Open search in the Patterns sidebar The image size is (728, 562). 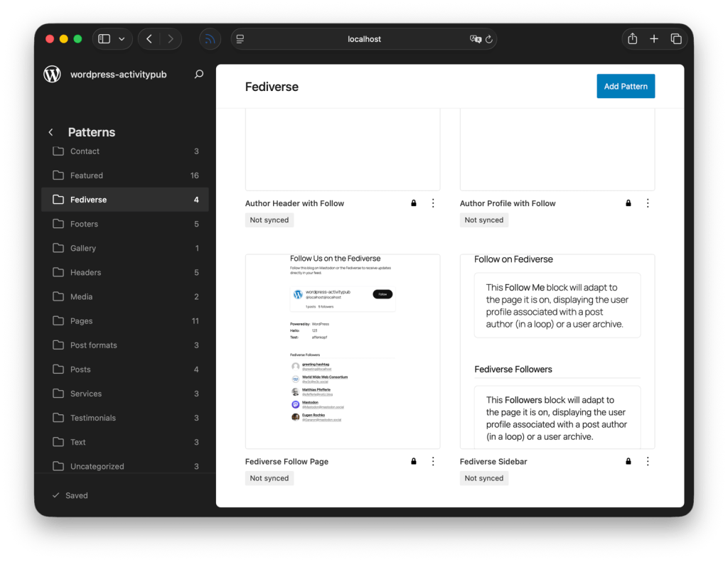pos(199,73)
